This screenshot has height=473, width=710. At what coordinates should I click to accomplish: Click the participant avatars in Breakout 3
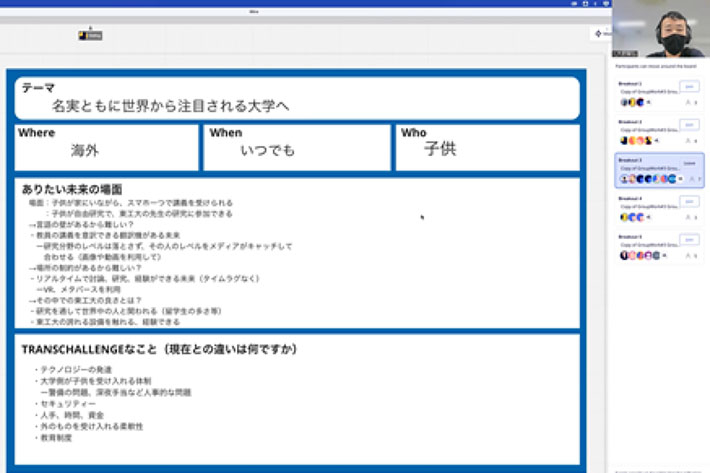648,179
